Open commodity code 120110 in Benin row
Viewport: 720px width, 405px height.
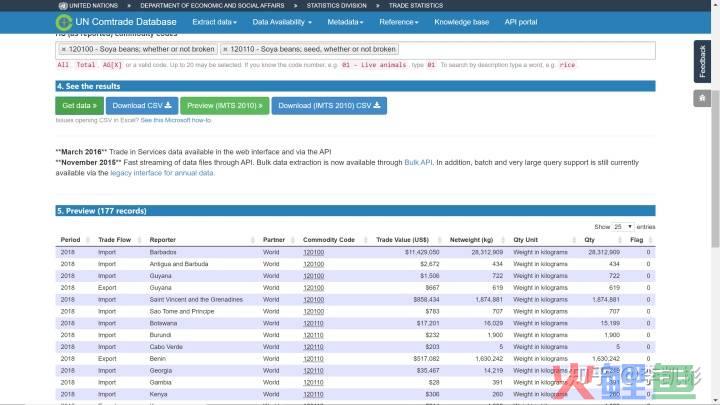click(313, 359)
